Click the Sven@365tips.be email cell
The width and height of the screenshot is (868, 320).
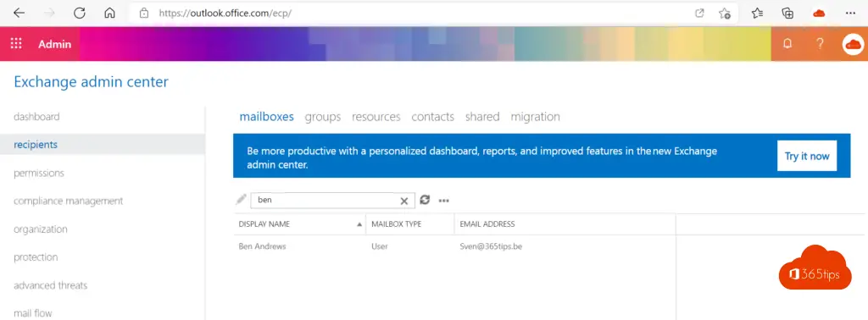point(491,246)
